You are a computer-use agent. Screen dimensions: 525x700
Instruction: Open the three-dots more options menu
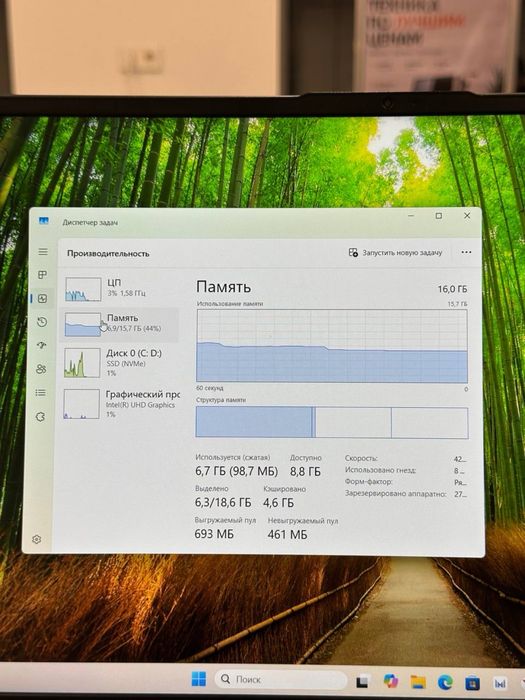click(466, 252)
